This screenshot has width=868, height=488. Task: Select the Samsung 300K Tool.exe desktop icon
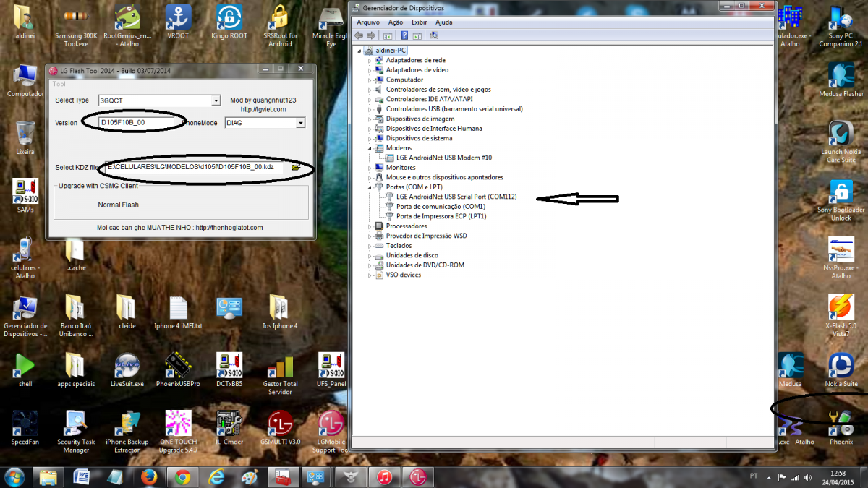pos(76,27)
